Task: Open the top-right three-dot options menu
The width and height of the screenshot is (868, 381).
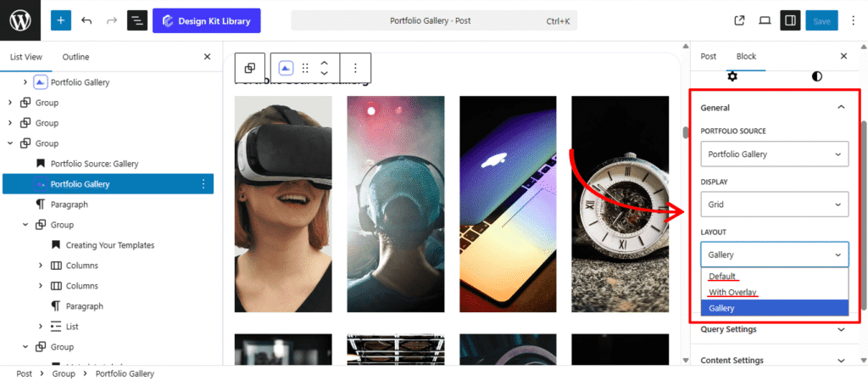Action: [x=851, y=20]
